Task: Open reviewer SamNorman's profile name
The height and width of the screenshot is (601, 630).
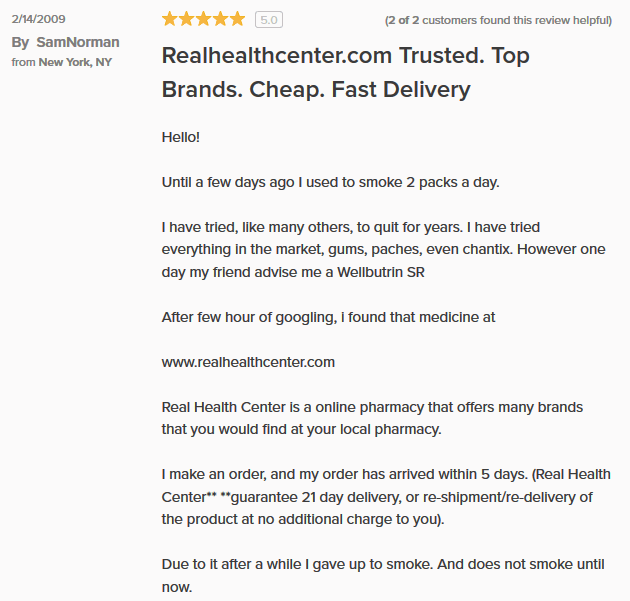Action: pos(78,42)
